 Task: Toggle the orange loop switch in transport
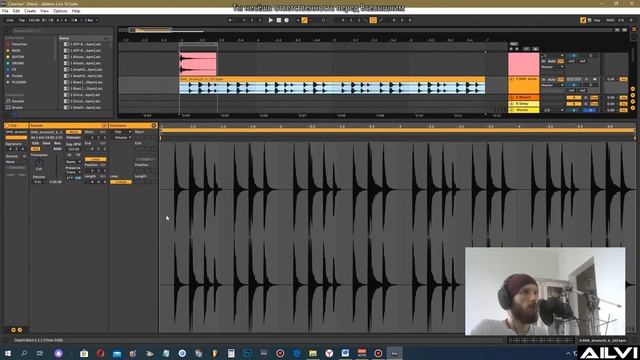coord(373,20)
